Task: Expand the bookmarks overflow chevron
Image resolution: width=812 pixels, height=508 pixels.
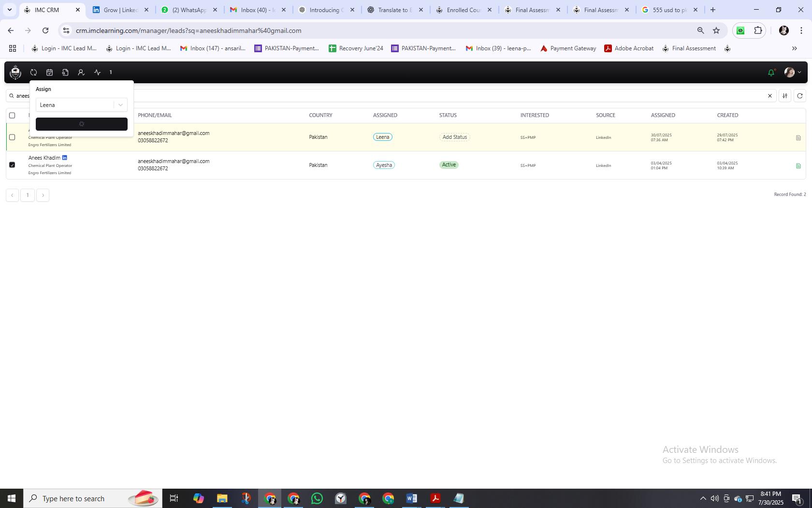Action: click(x=794, y=48)
